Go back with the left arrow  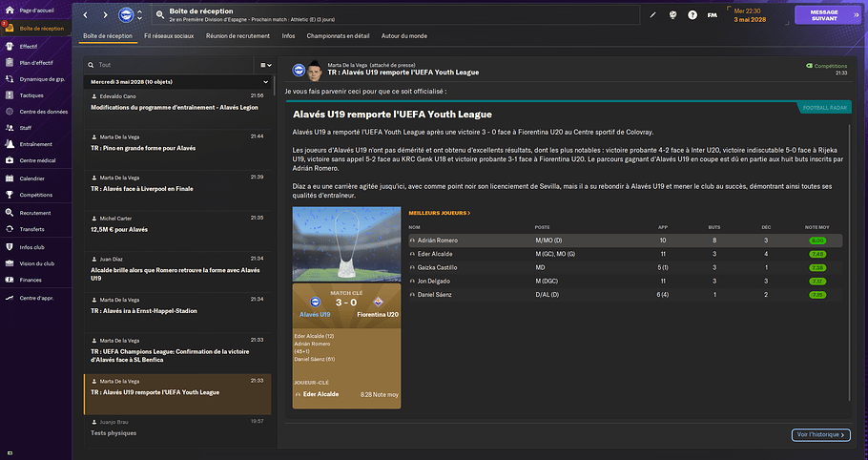[85, 15]
